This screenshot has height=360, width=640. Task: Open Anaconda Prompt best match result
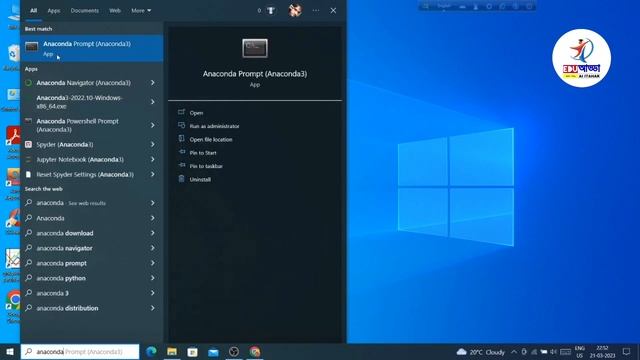tap(92, 48)
